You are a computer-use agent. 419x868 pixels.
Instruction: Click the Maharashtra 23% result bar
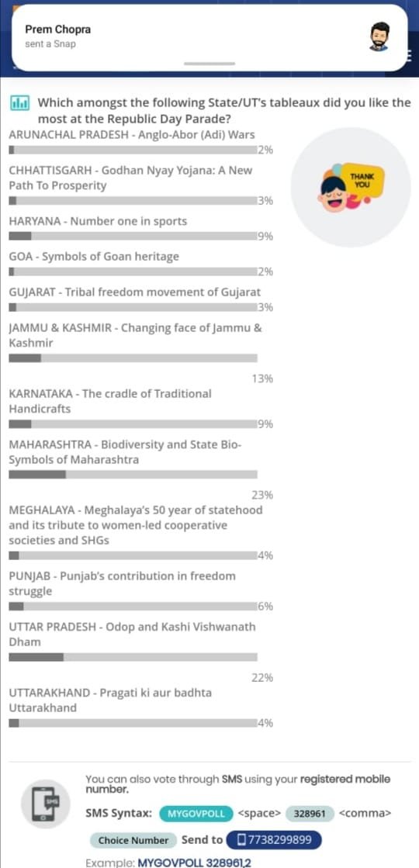tap(133, 475)
